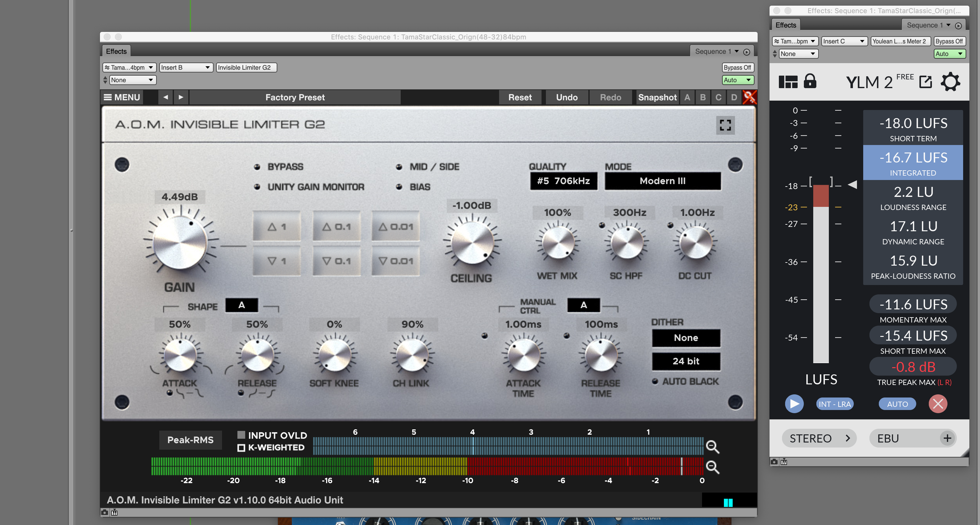Go to previous preset arrow

coord(166,97)
